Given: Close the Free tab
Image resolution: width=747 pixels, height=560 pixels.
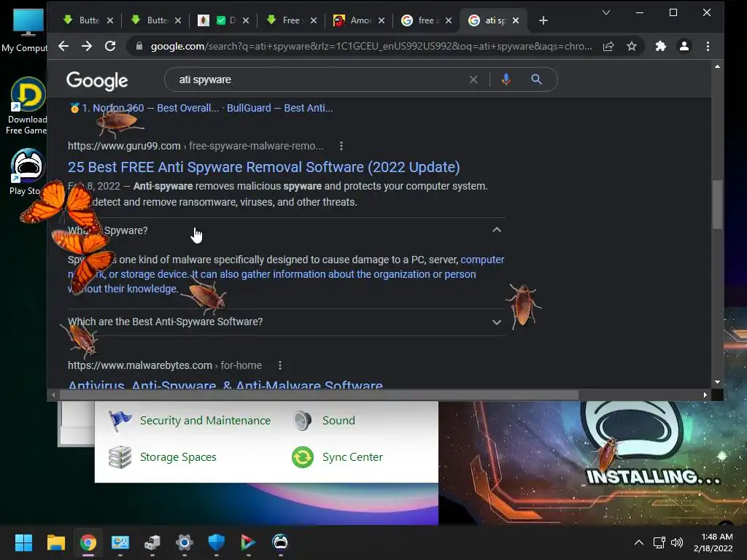Looking at the screenshot, I should (314, 20).
